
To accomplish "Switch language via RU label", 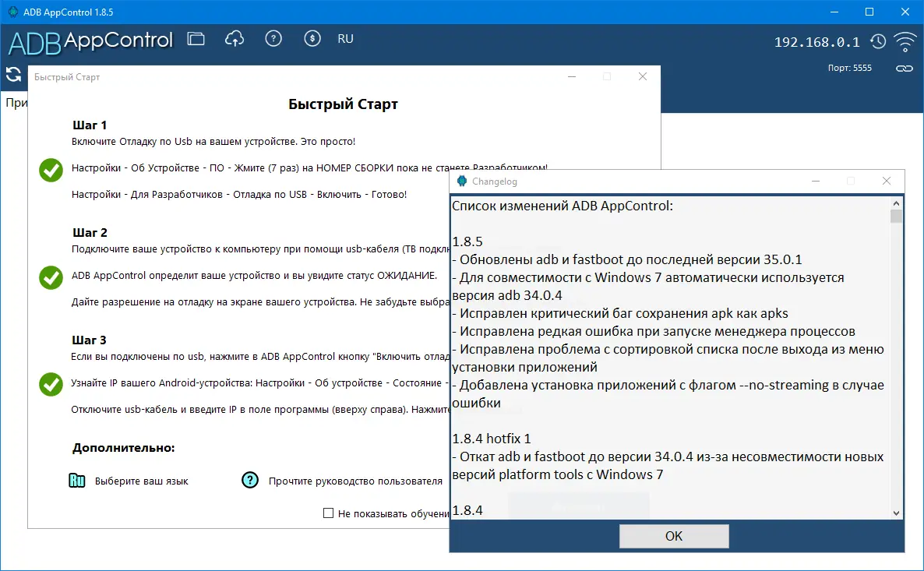I will [345, 39].
